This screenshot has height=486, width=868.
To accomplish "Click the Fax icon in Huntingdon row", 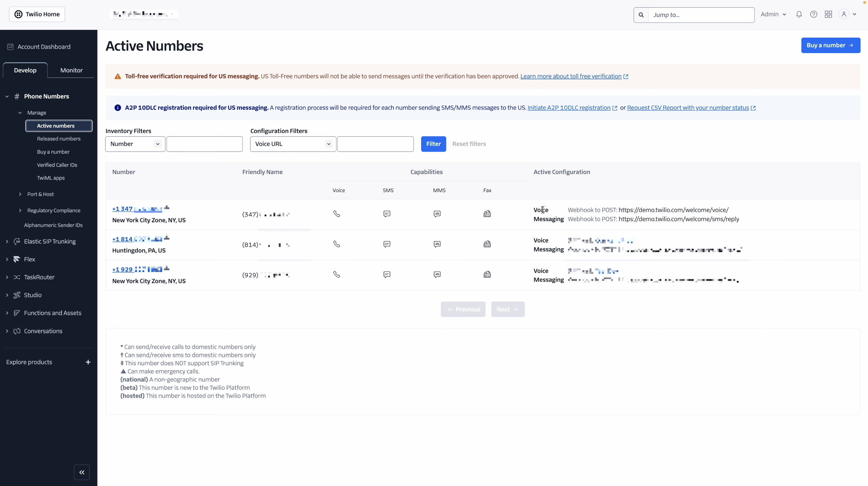I will coord(487,244).
